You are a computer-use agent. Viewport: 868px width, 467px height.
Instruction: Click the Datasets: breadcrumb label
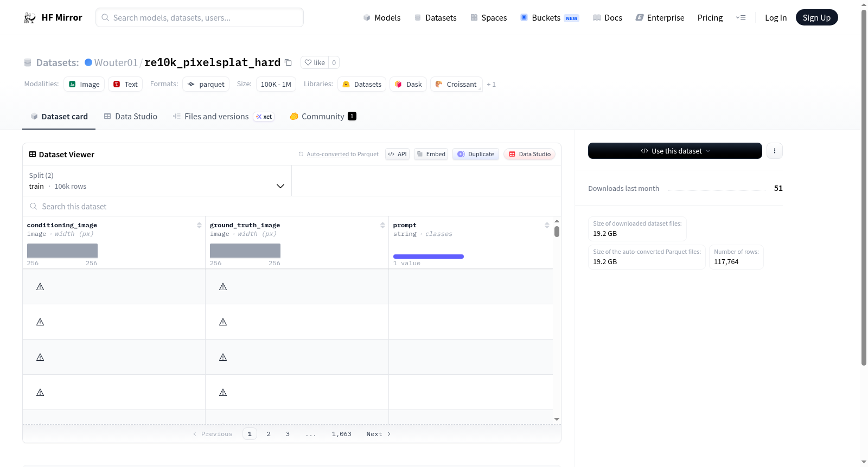tap(58, 62)
